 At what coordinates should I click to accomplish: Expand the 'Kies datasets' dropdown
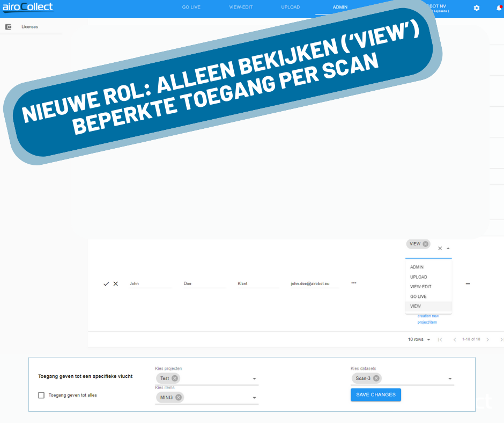449,379
